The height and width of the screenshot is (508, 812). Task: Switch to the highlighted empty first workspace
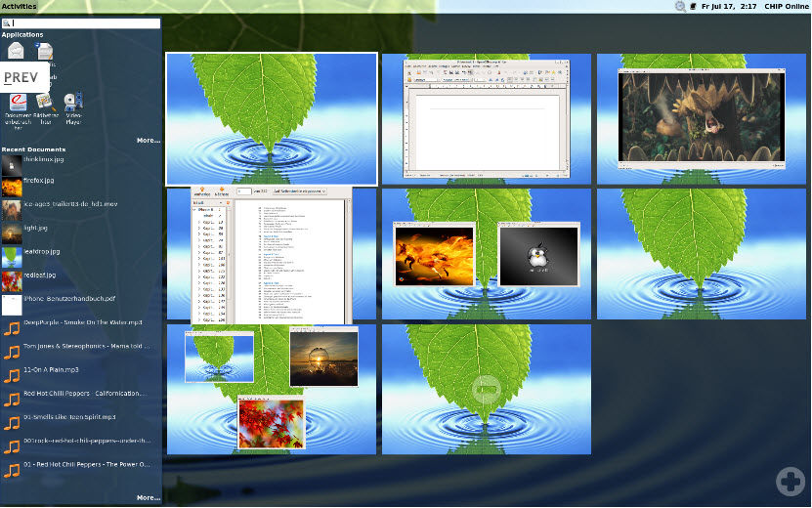pos(272,119)
